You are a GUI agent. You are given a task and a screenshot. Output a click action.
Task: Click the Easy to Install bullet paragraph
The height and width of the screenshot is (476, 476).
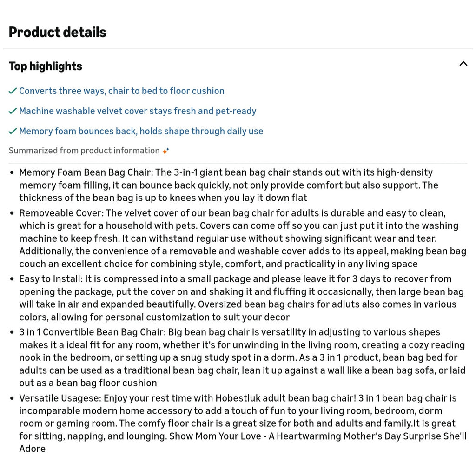[x=241, y=298]
